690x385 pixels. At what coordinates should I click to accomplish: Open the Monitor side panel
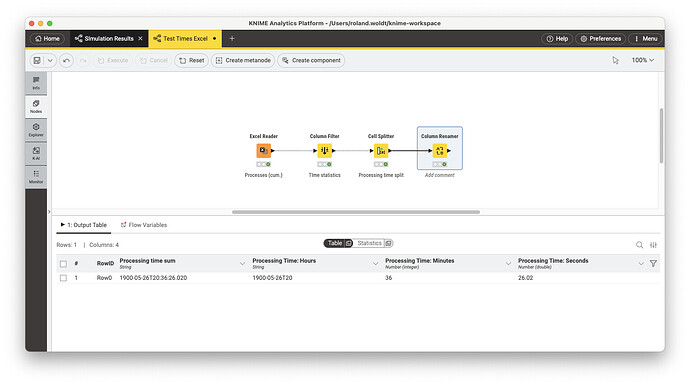[36, 176]
